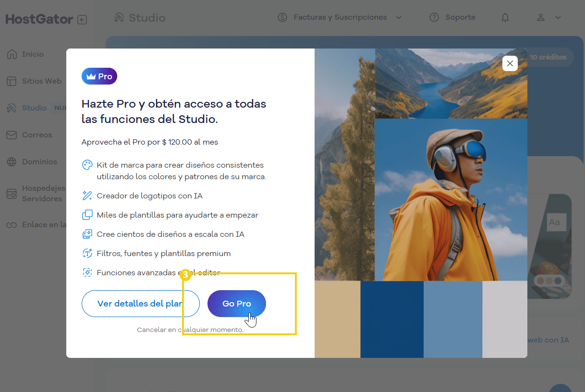
Task: Click the Sitios Web layout icon
Action: pos(12,81)
